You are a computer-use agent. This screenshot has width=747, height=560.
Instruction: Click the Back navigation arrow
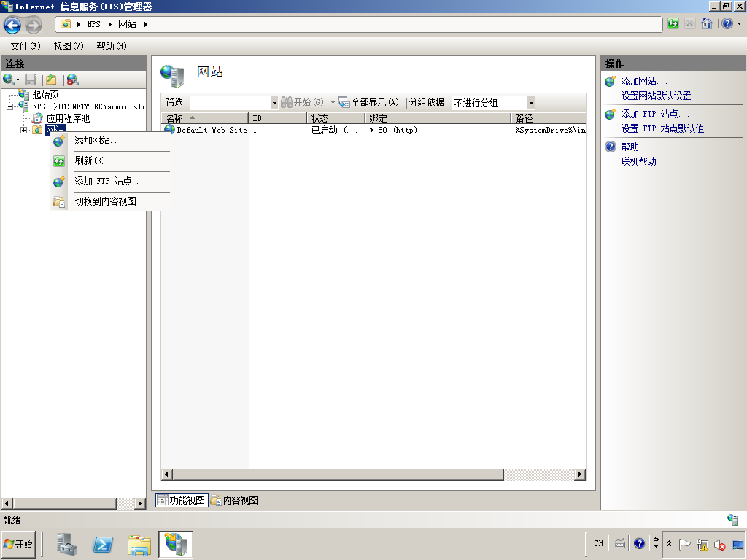click(12, 25)
